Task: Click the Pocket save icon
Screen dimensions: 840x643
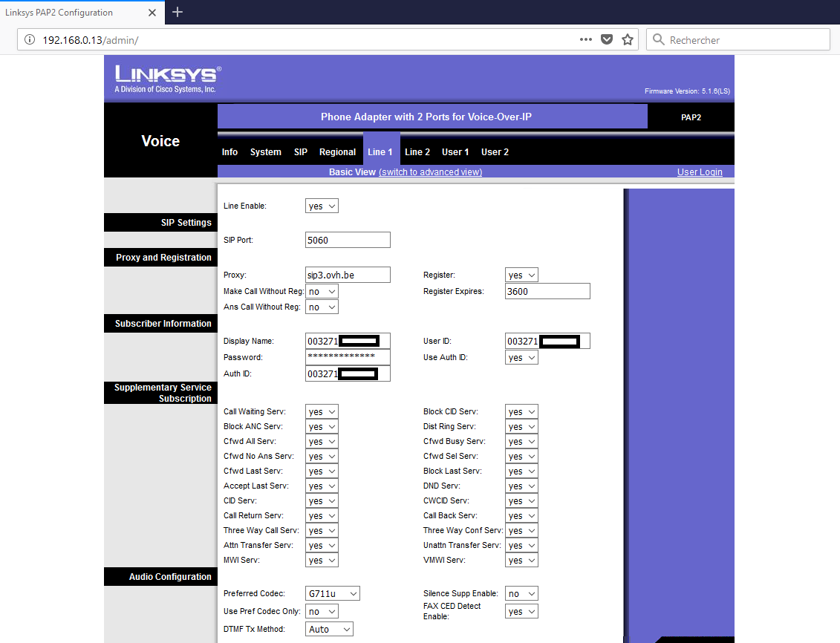Action: point(607,40)
